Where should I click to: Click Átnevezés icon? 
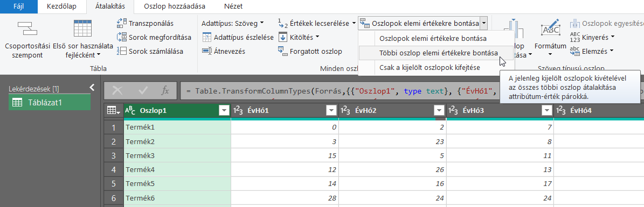click(x=206, y=51)
